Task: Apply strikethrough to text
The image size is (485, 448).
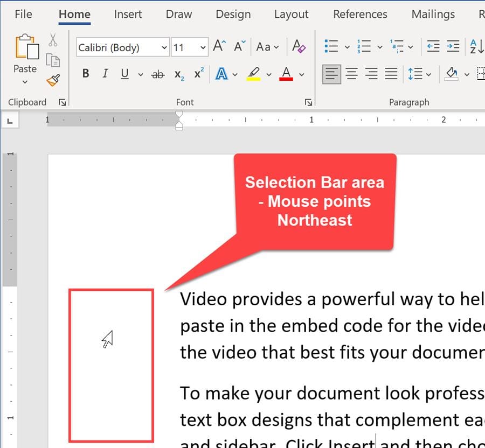Action: [157, 74]
